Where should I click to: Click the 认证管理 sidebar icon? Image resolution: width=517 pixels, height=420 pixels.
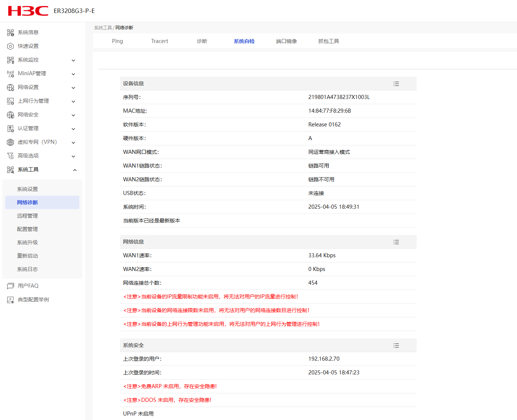pyautogui.click(x=10, y=129)
